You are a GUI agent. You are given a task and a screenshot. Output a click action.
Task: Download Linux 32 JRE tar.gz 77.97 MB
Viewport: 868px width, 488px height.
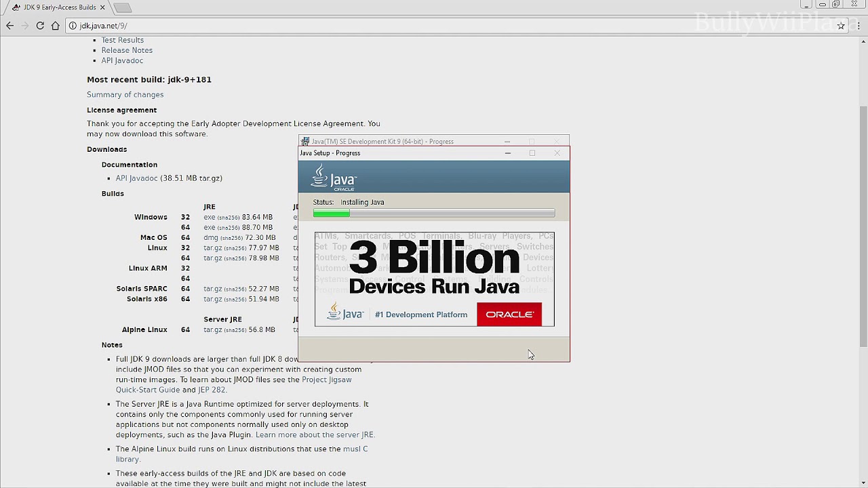click(x=212, y=248)
